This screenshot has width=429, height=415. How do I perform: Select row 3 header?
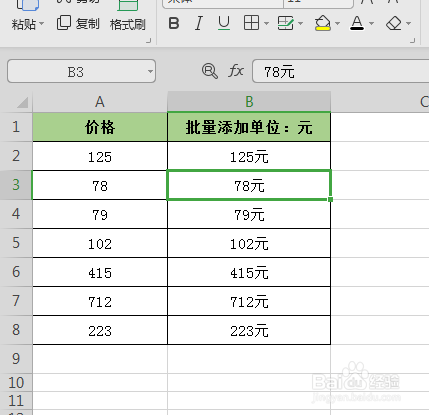tap(16, 185)
